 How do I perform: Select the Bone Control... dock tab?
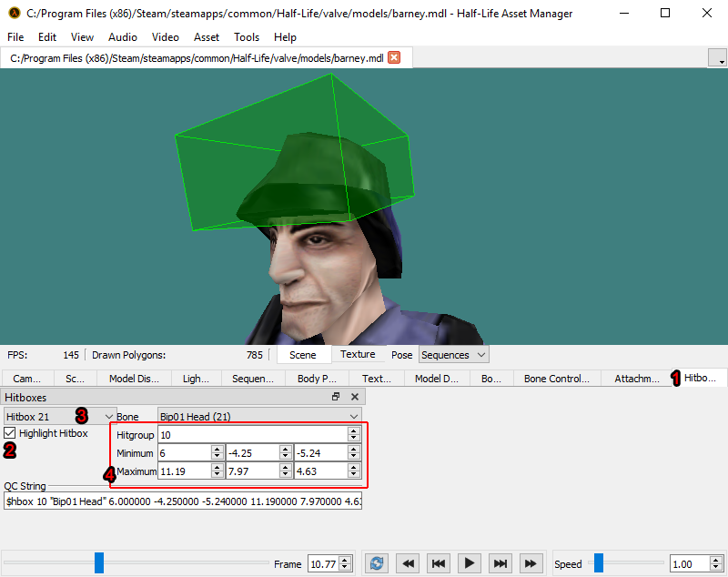tap(557, 379)
